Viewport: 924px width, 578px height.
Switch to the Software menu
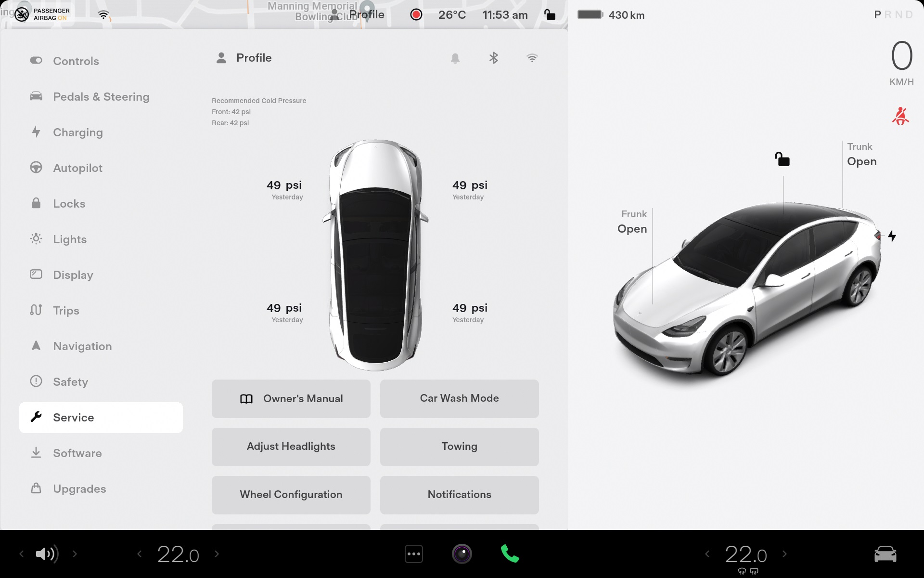click(77, 453)
